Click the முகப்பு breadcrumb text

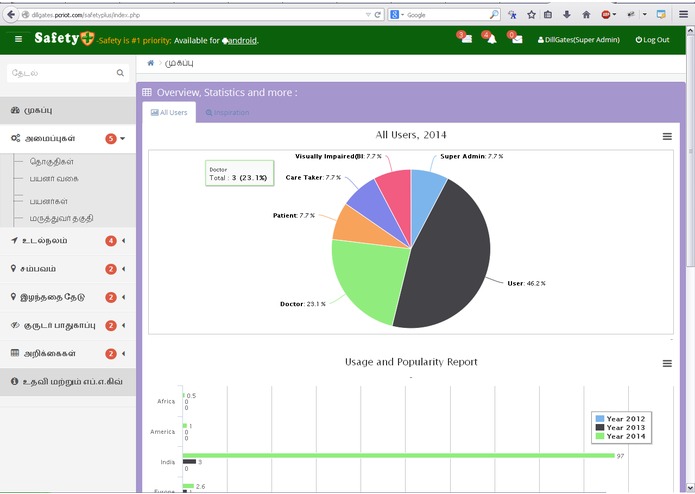179,63
